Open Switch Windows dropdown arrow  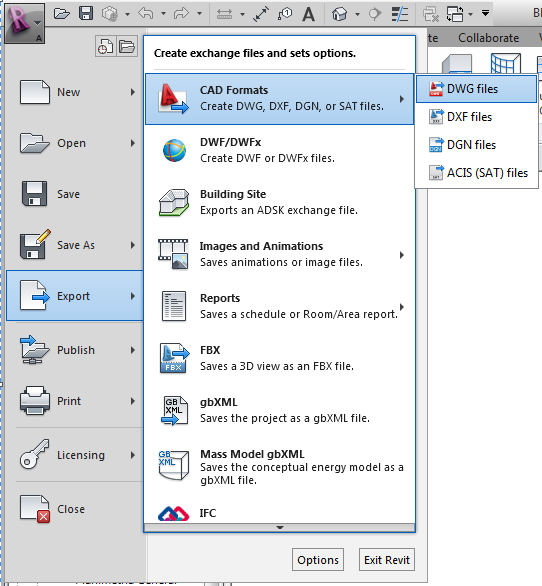point(471,15)
